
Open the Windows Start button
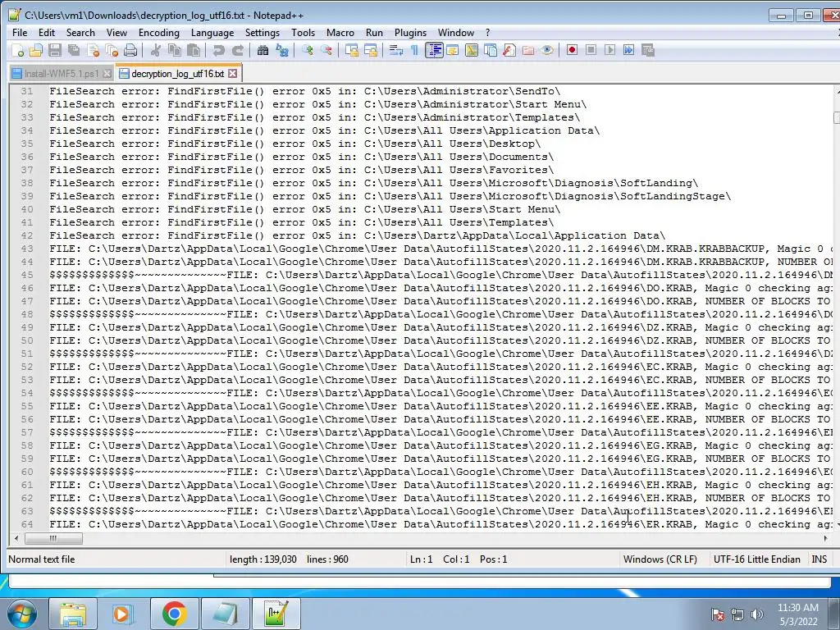pos(22,614)
